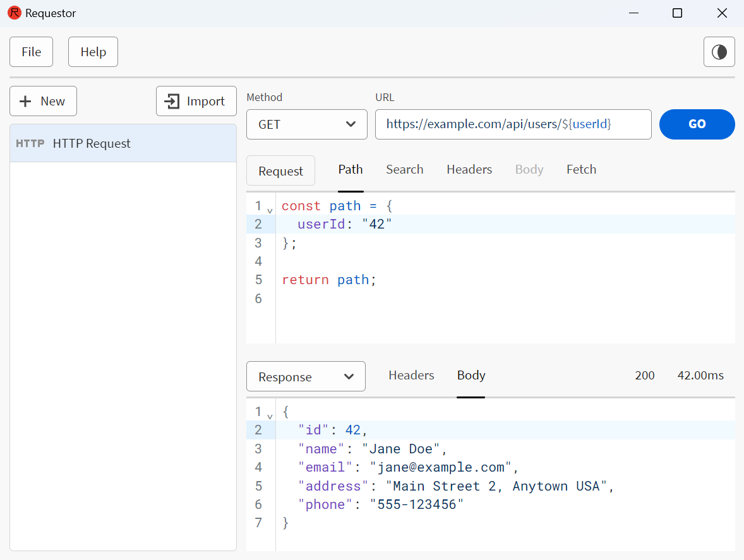Screen dimensions: 744x560
Task: Switch to the Search tab
Action: [x=404, y=169]
